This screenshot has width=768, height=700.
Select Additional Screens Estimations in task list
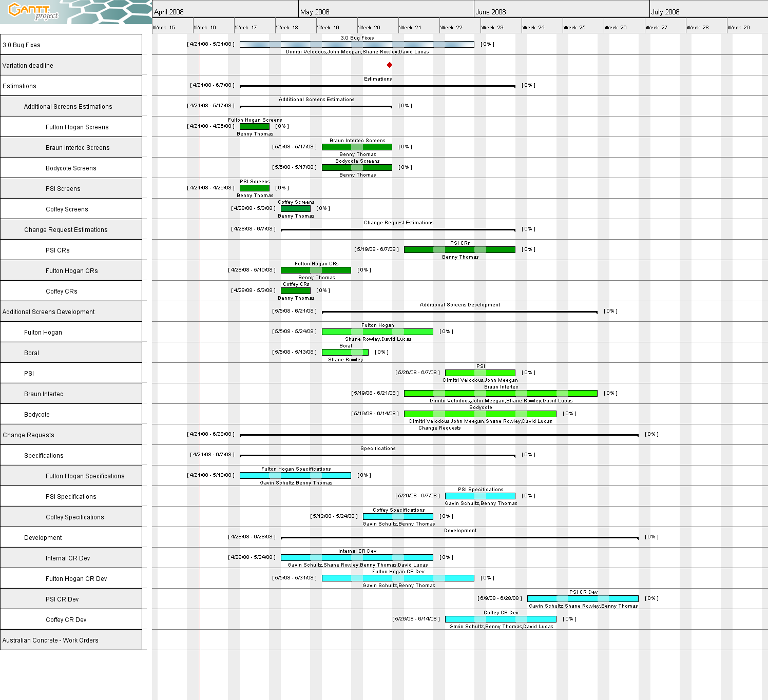pyautogui.click(x=71, y=106)
